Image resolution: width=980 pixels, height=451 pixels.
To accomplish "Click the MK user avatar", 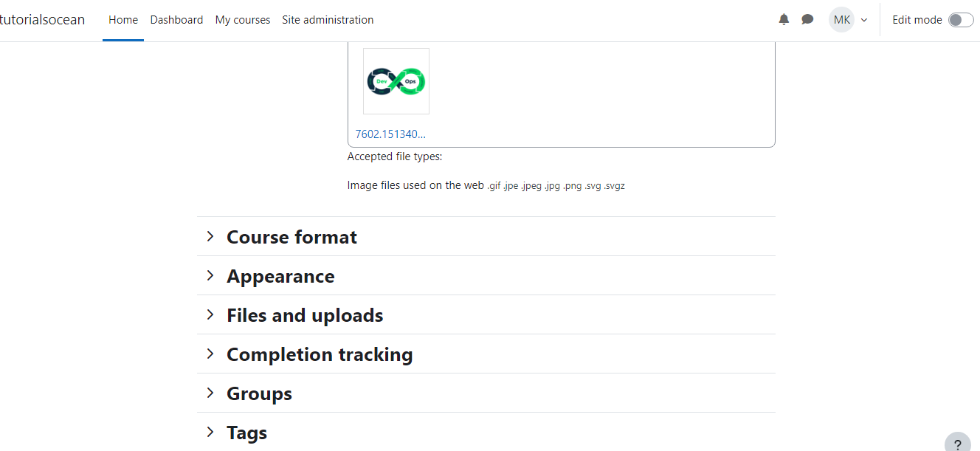I will coord(841,20).
